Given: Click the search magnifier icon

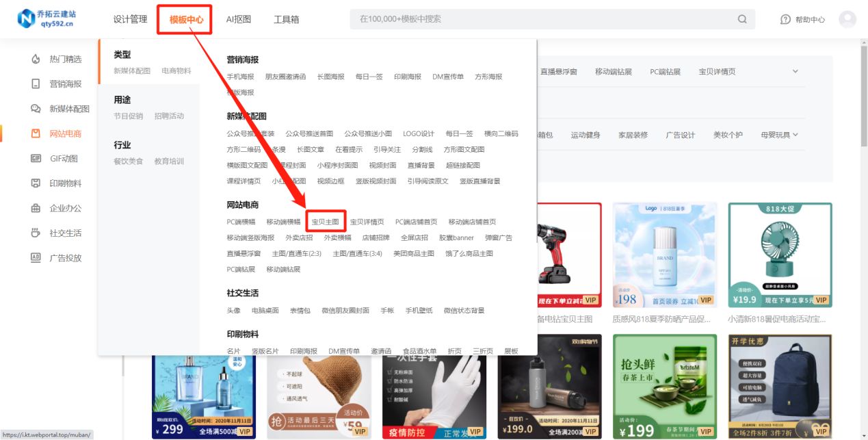Looking at the screenshot, I should (x=742, y=19).
